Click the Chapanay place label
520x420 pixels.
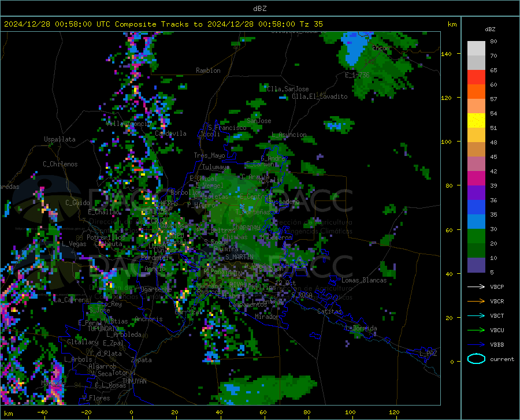tap(246, 226)
